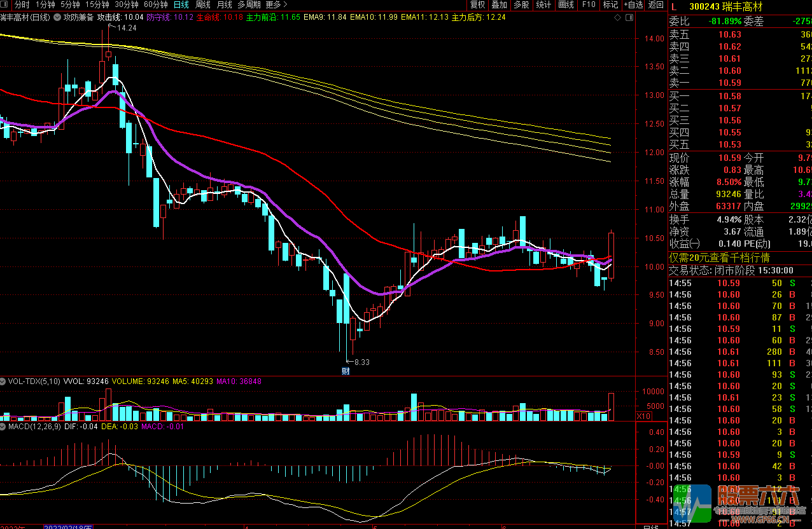Viewport: 812px width, 529px height.
Task: Switch to the 周线 weekly tab
Action: (203, 4)
